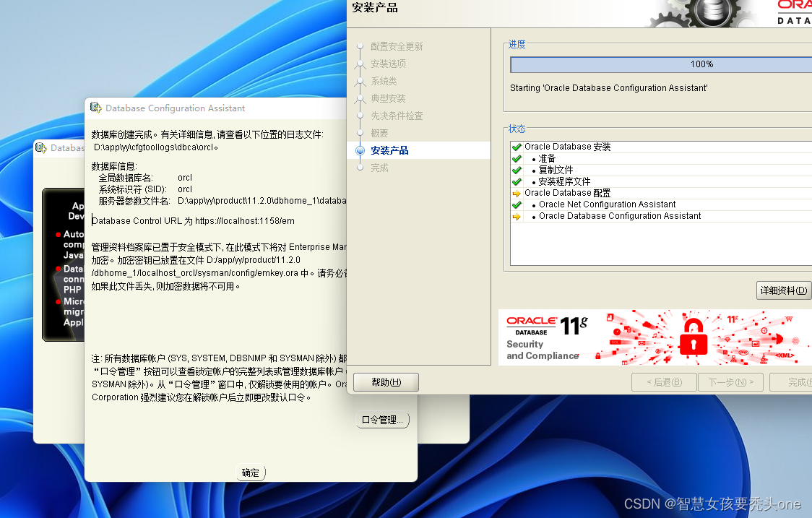Image resolution: width=812 pixels, height=518 pixels.
Task: Click the 全局数据库名 orcl value
Action: click(x=185, y=178)
